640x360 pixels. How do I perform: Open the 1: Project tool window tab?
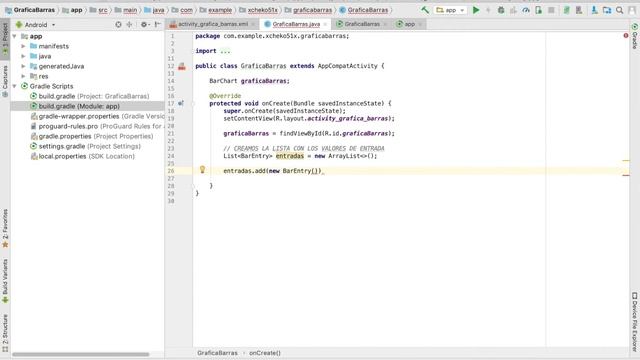(5, 39)
